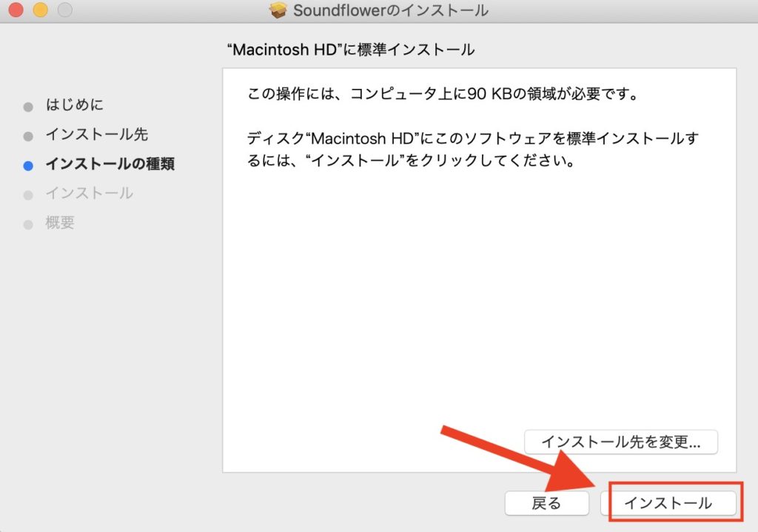
Task: Click the heading “Macintosh HD”に標準インストール
Action: 350,50
